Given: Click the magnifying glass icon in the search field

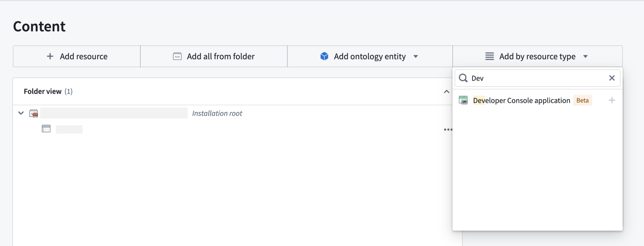Looking at the screenshot, I should [463, 78].
